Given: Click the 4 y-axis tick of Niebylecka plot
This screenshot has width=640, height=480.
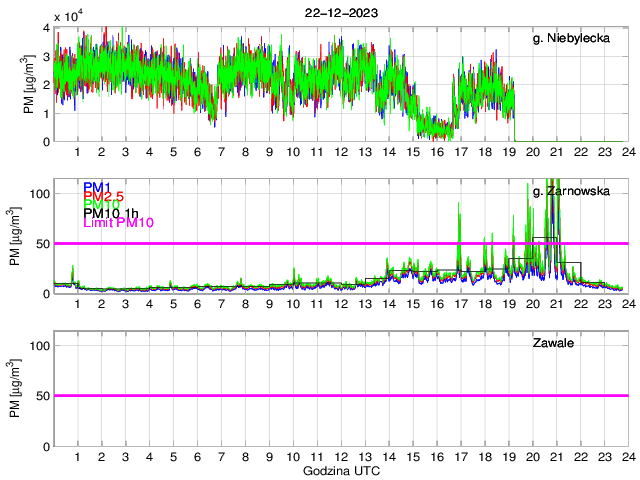Looking at the screenshot, I should [46, 28].
